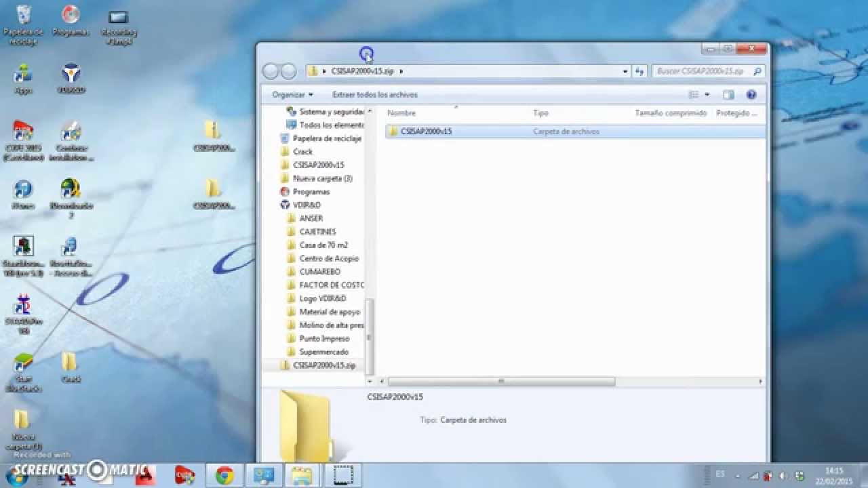Open the address bar history dropdown
Image resolution: width=868 pixels, height=488 pixels.
[625, 71]
